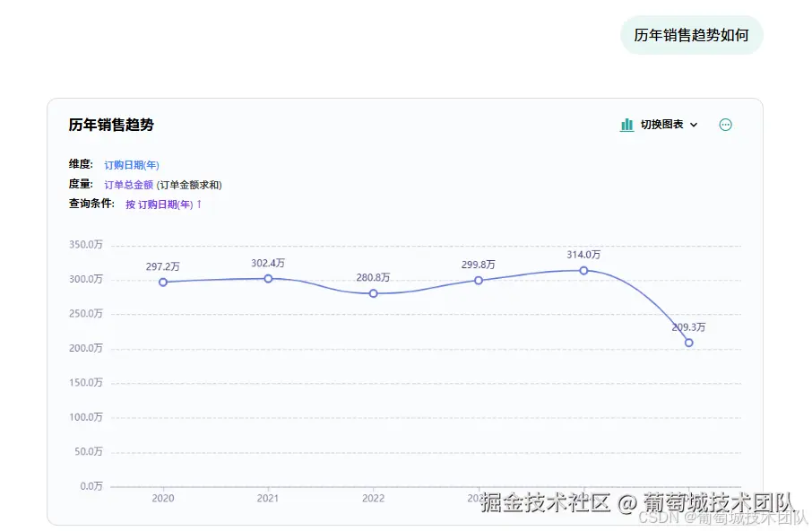The image size is (812, 531).
Task: Click the 314.0万 value label
Action: (583, 255)
